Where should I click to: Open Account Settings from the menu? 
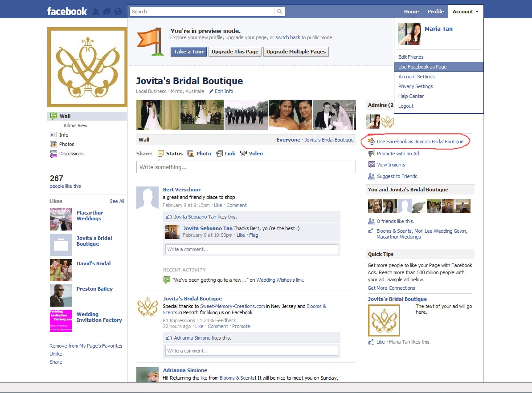click(416, 77)
